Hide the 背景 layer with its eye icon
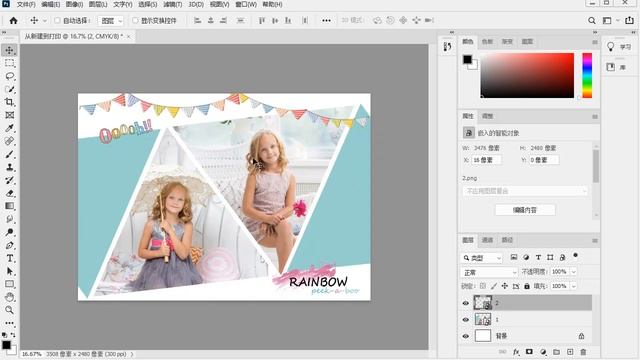This screenshot has height=360, width=640. tap(465, 336)
